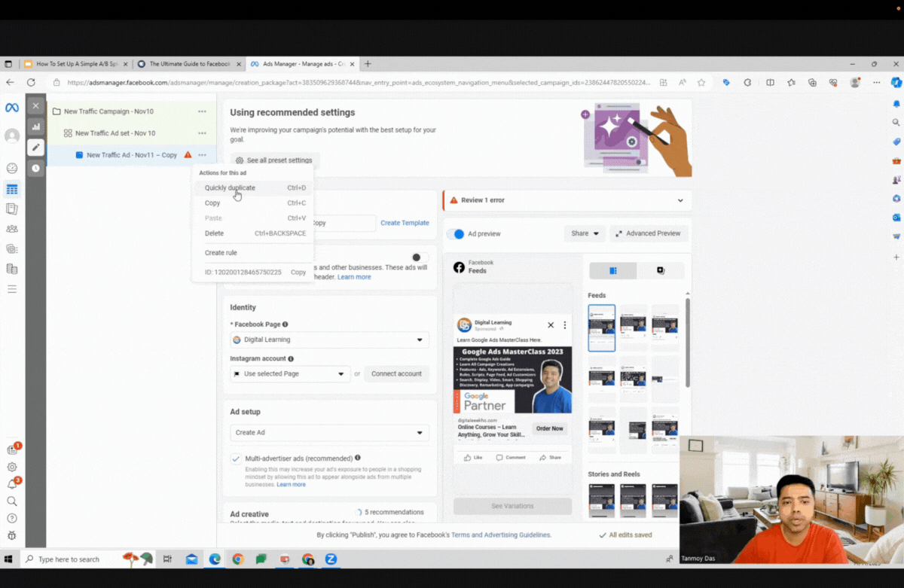Click the Create Template link
This screenshot has height=588, width=904.
(x=405, y=223)
